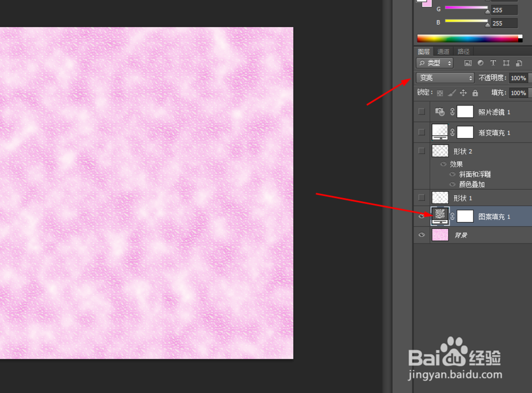This screenshot has width=532, height=393.
Task: Hide the 图案填充 1 layer
Action: click(421, 216)
